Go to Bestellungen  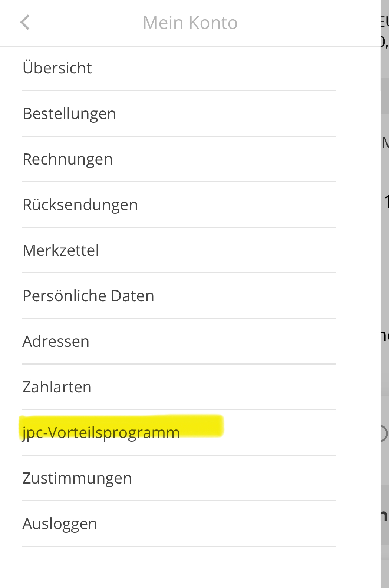(x=69, y=114)
